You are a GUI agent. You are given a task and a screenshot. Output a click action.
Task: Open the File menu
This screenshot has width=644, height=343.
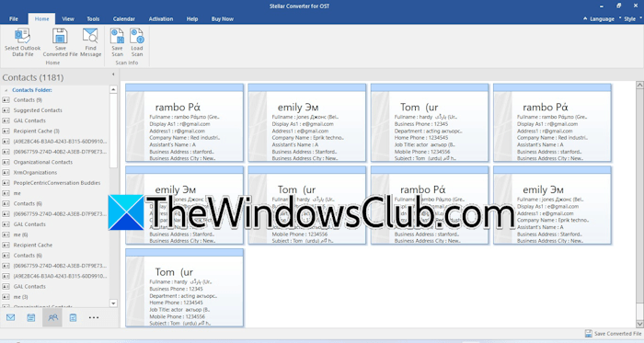[14, 19]
